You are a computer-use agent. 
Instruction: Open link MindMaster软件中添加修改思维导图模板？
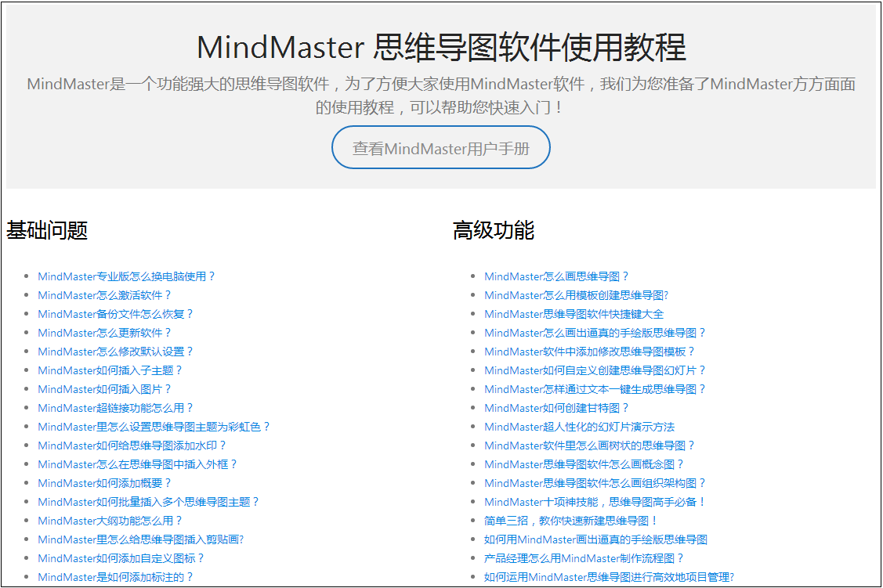[590, 352]
